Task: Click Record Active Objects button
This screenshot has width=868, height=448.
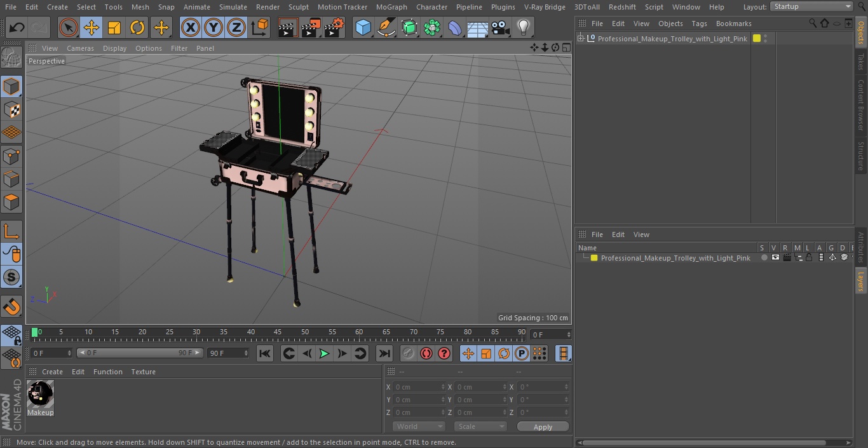Action: pyautogui.click(x=409, y=353)
